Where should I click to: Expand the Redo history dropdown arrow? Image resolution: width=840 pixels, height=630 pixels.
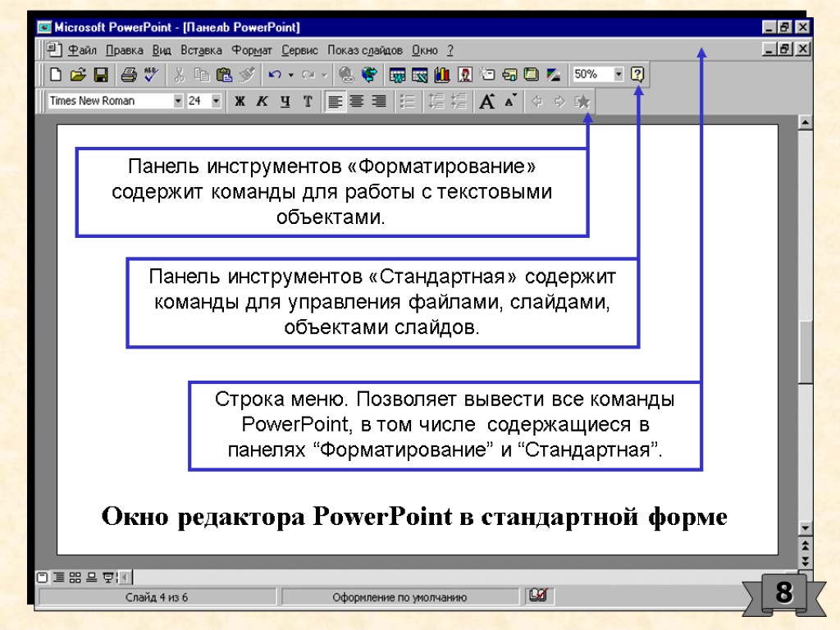tap(324, 75)
